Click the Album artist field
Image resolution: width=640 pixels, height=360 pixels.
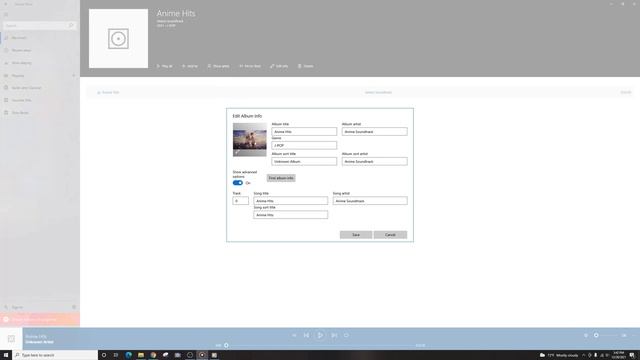click(x=374, y=131)
